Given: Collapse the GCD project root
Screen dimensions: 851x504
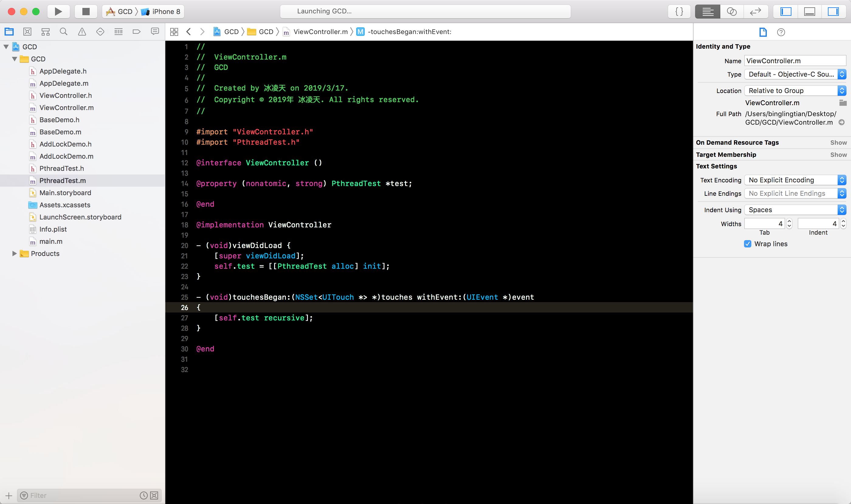Looking at the screenshot, I should pos(6,47).
